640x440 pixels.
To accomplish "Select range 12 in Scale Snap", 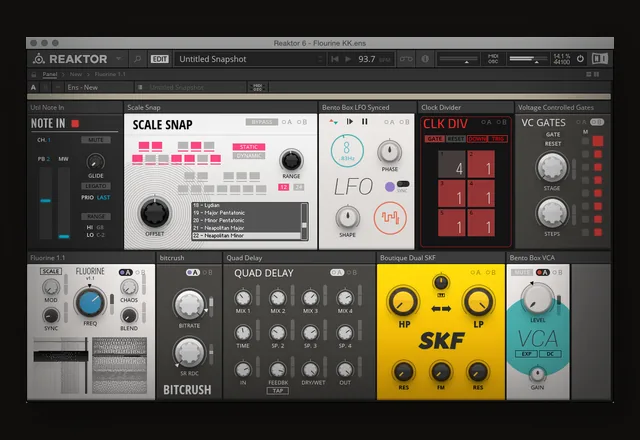I will pos(284,187).
